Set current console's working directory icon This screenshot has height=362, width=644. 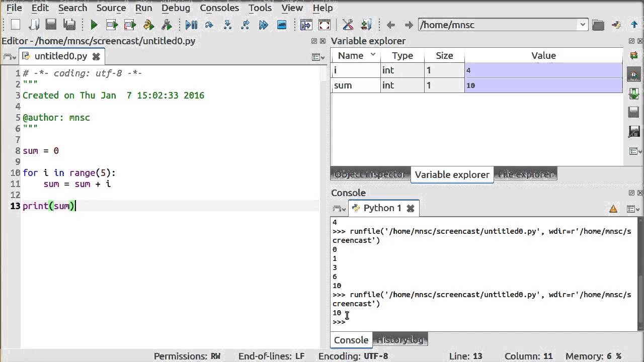616,25
